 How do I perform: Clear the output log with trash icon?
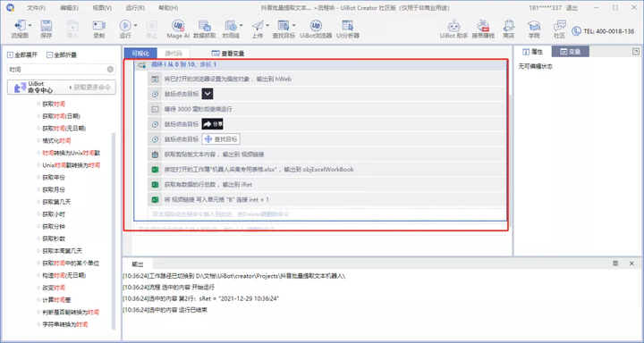point(615,264)
